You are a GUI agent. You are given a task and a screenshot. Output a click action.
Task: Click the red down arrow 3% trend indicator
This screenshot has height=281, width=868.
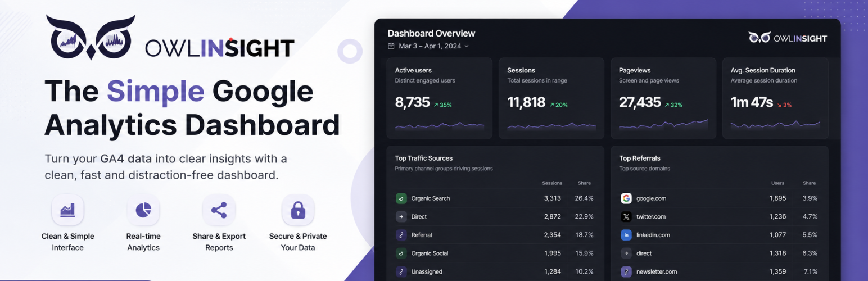[x=784, y=105]
